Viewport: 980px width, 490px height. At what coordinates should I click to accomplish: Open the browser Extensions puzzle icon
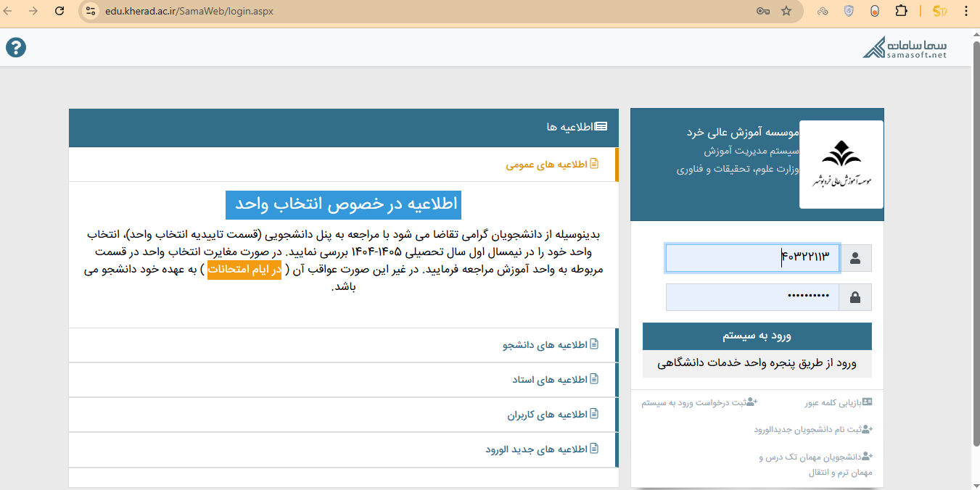coord(901,11)
